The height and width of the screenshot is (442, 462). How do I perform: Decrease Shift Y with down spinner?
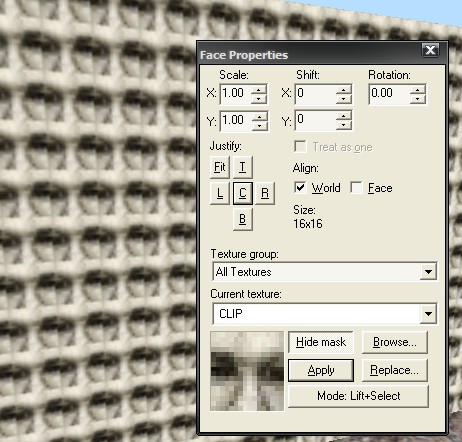tap(344, 126)
